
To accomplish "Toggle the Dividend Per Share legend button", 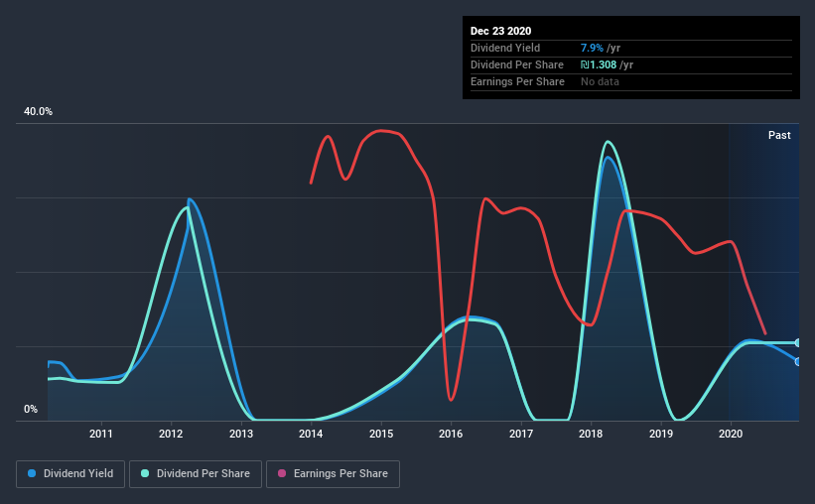I will (196, 474).
